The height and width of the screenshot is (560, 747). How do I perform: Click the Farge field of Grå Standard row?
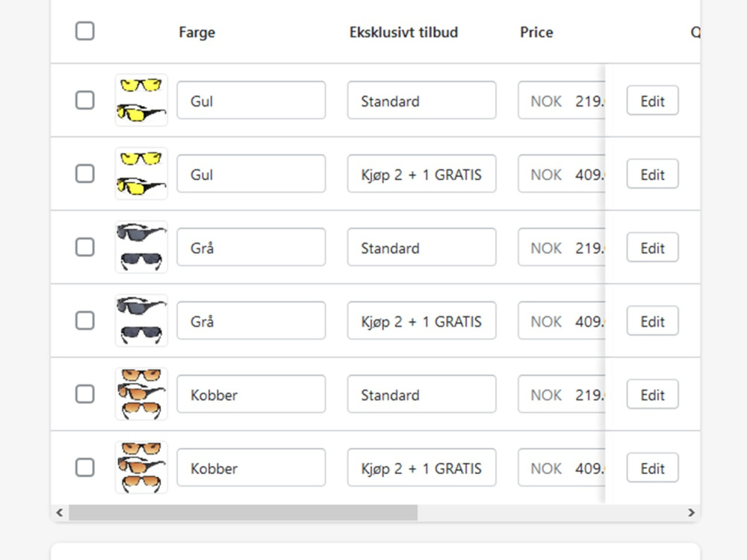pos(251,247)
